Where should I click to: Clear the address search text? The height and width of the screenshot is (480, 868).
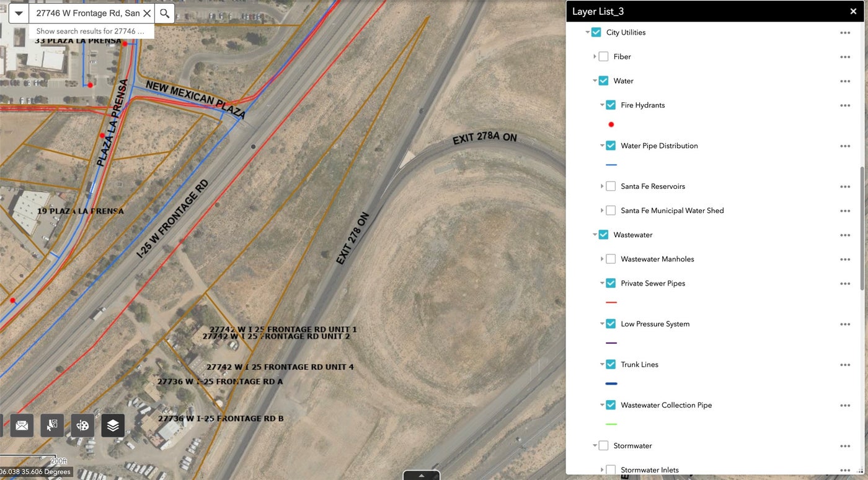coord(147,13)
